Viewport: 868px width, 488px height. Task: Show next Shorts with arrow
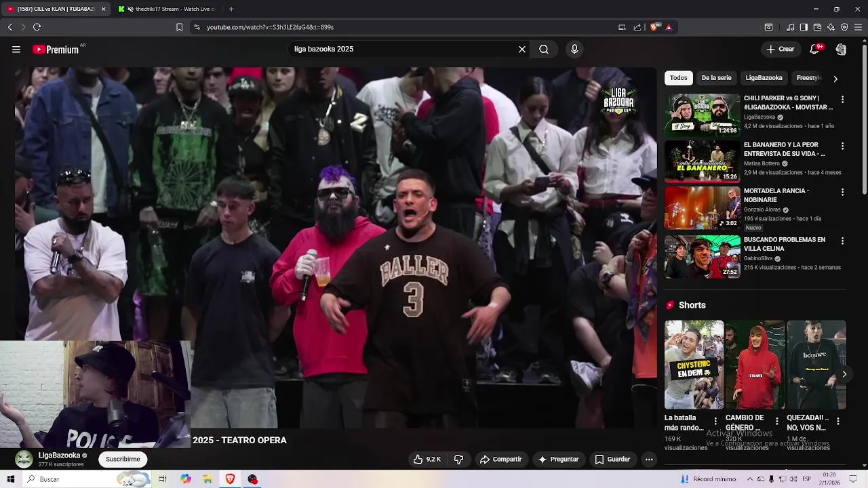pos(844,374)
